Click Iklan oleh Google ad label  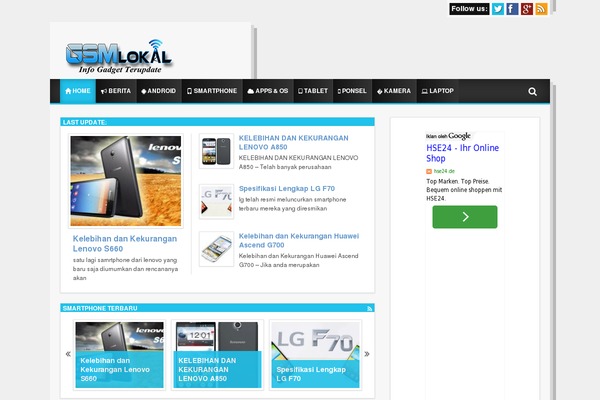tap(448, 136)
